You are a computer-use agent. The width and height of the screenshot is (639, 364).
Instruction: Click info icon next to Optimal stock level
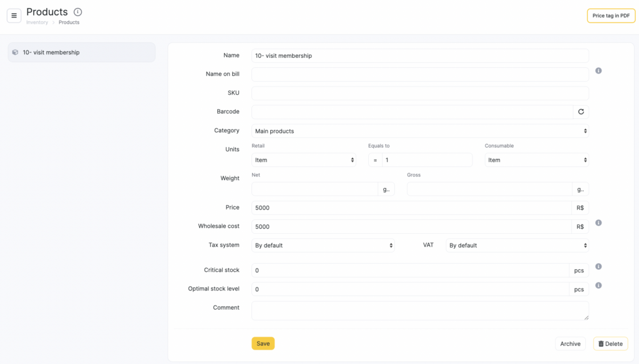click(598, 285)
